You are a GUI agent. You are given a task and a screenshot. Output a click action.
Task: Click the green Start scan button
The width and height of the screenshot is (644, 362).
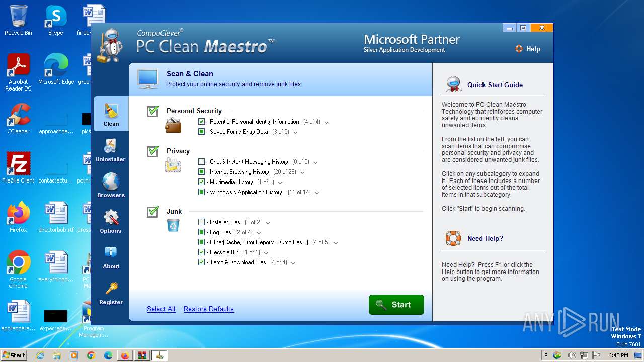click(396, 305)
